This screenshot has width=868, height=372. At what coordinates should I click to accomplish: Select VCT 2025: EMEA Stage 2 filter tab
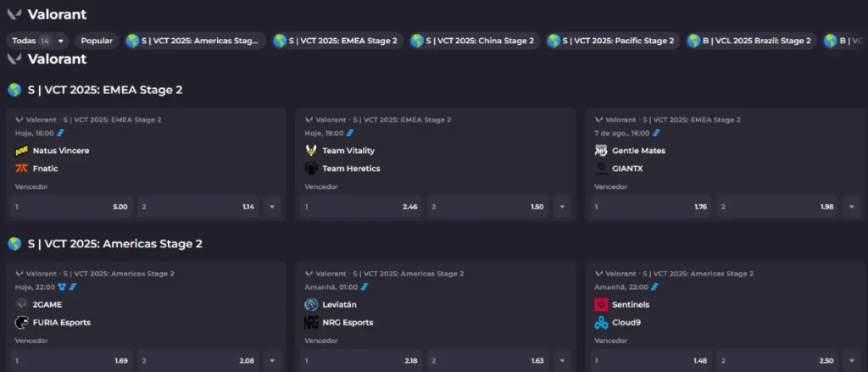pos(337,41)
